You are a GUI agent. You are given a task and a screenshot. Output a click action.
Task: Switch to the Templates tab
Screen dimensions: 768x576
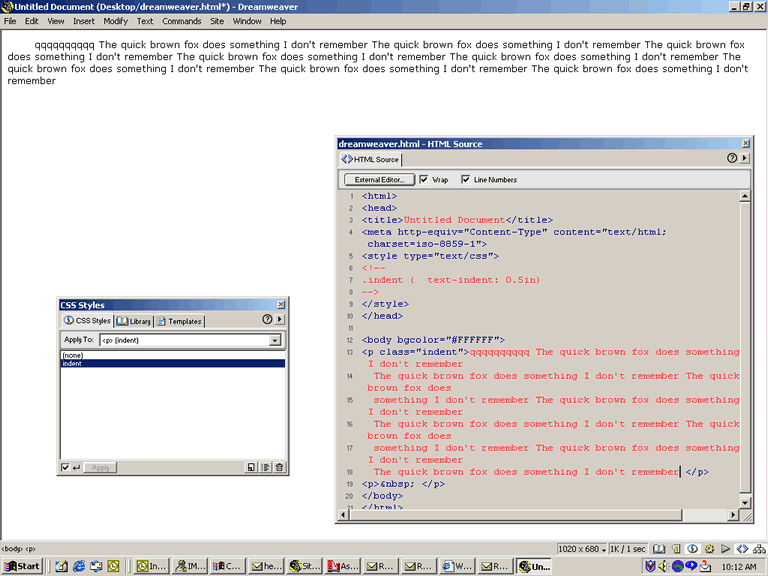179,321
